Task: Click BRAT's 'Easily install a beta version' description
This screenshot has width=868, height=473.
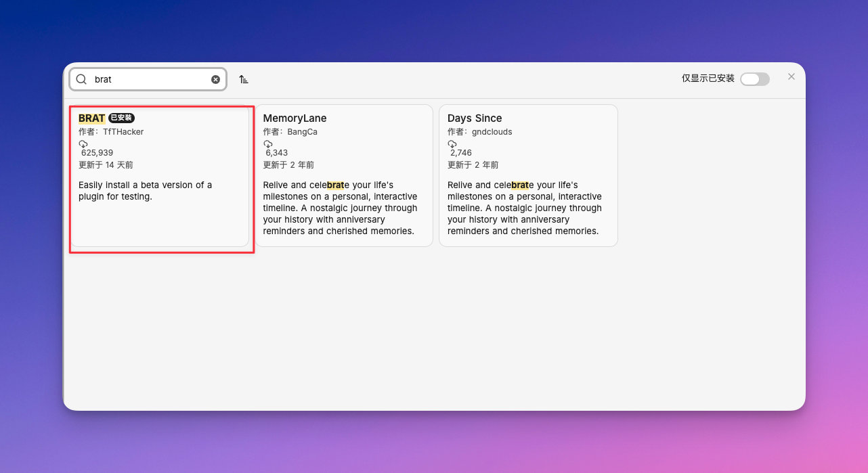Action: pyautogui.click(x=145, y=191)
